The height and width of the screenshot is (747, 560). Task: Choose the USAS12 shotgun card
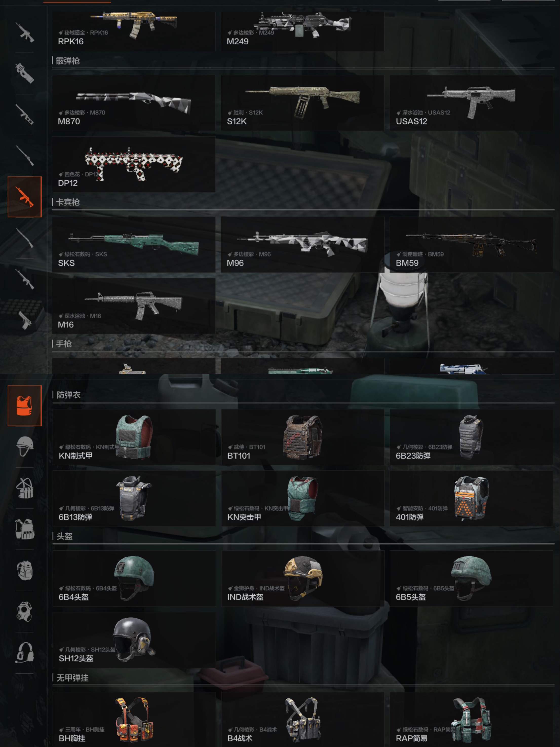coord(472,103)
